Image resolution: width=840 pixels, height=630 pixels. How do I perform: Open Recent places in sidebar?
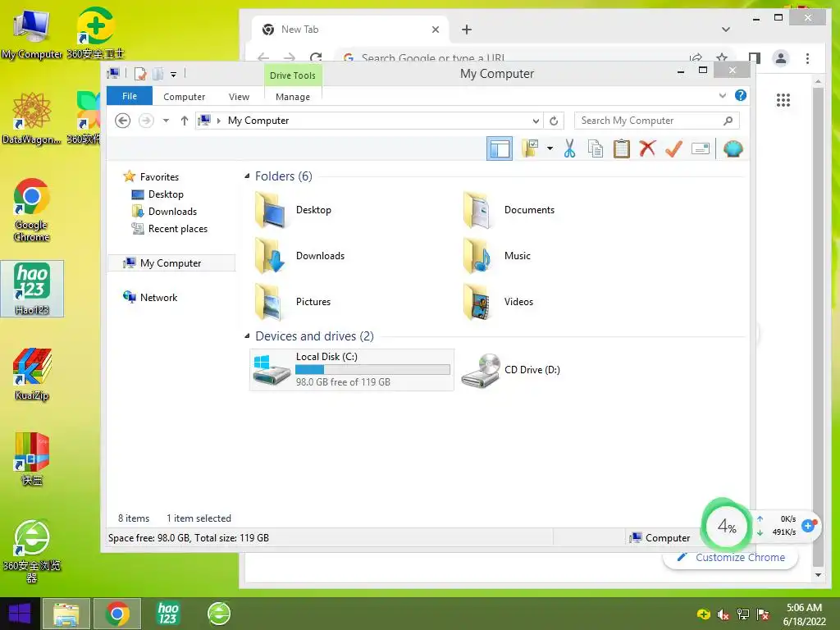point(178,229)
